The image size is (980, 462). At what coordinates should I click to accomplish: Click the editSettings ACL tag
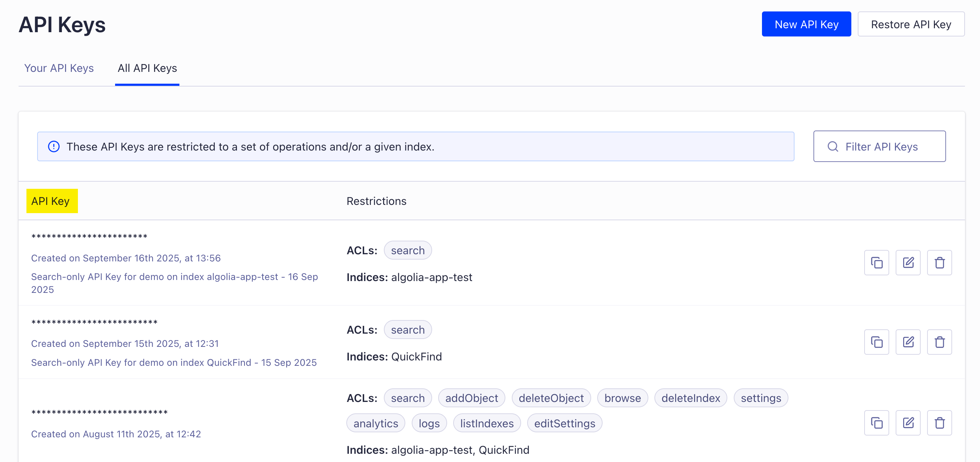coord(564,423)
